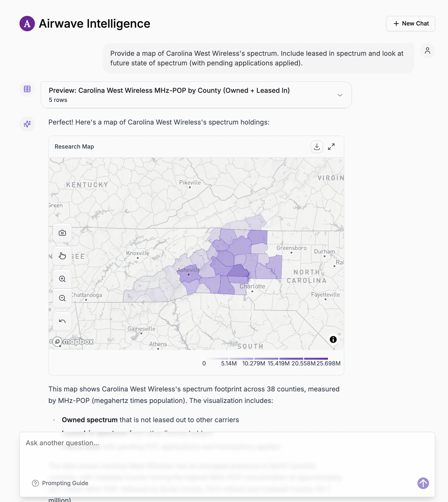Open the user profile icon

[428, 50]
